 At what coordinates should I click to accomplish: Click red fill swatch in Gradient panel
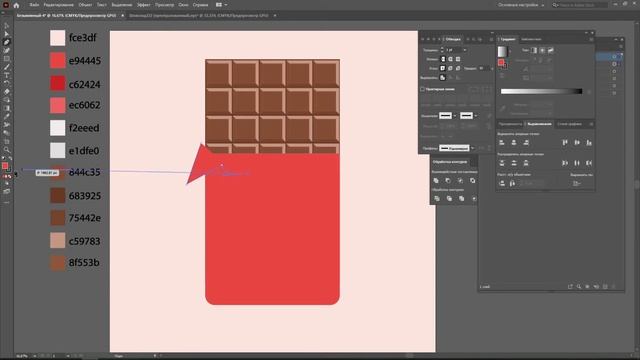click(501, 62)
